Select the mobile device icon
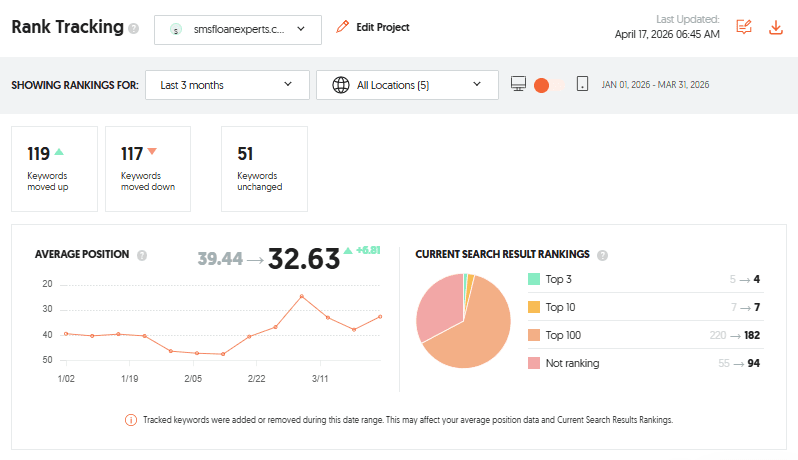 582,84
